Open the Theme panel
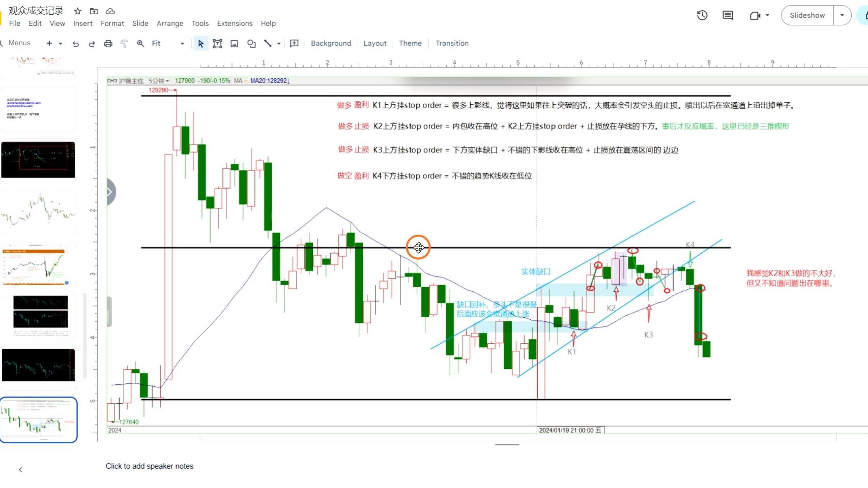868x488 pixels. pyautogui.click(x=410, y=44)
